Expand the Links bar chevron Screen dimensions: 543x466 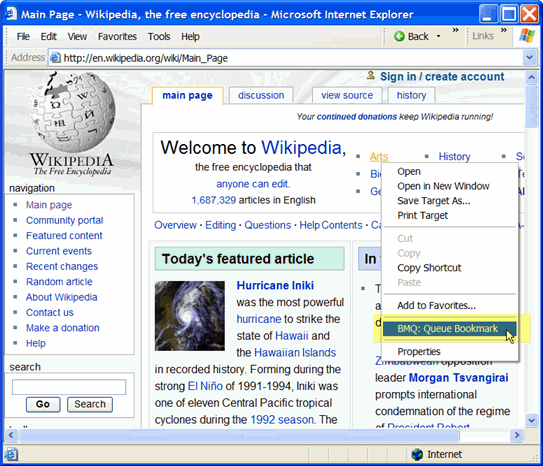tap(504, 30)
